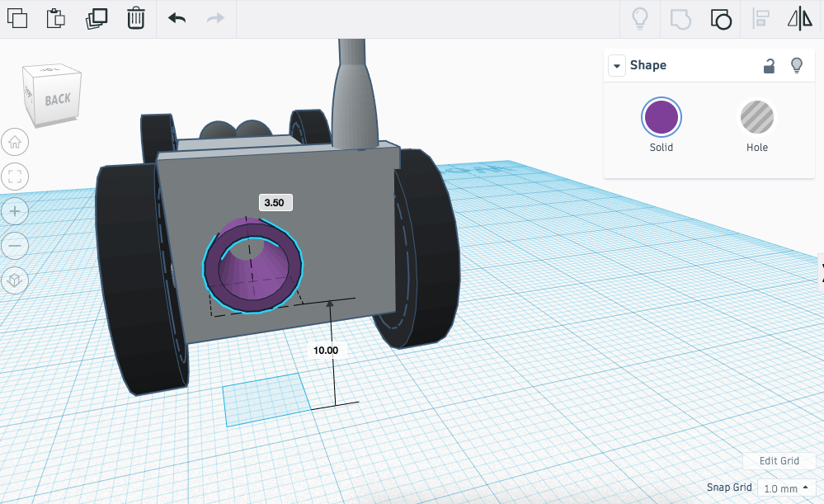Redo the last undone action
The height and width of the screenshot is (504, 824).
pos(215,18)
